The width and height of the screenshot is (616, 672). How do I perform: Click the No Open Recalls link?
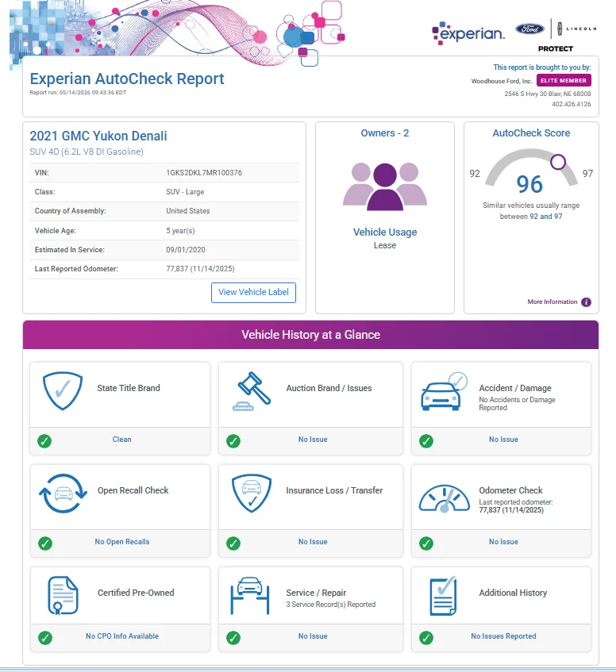[122, 542]
